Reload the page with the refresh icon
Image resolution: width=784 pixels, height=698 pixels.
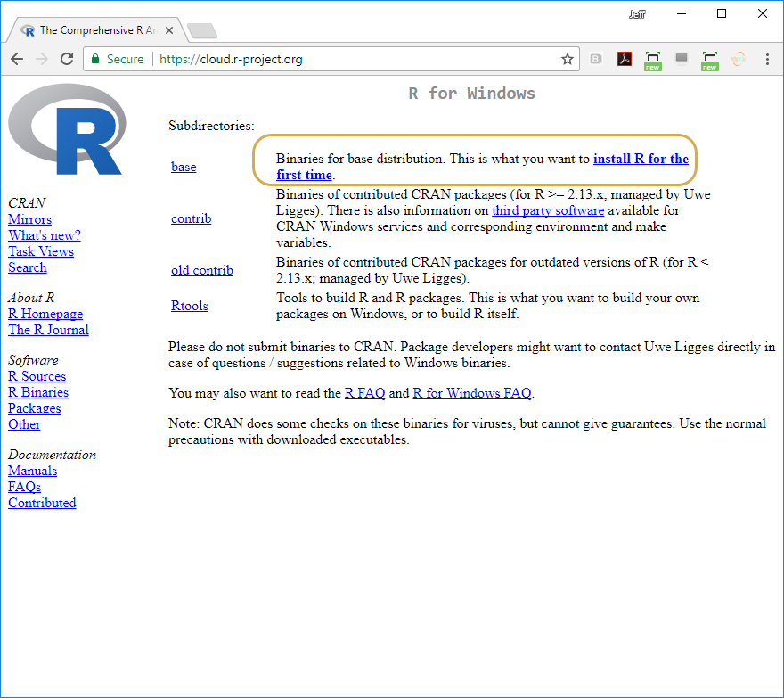click(66, 59)
